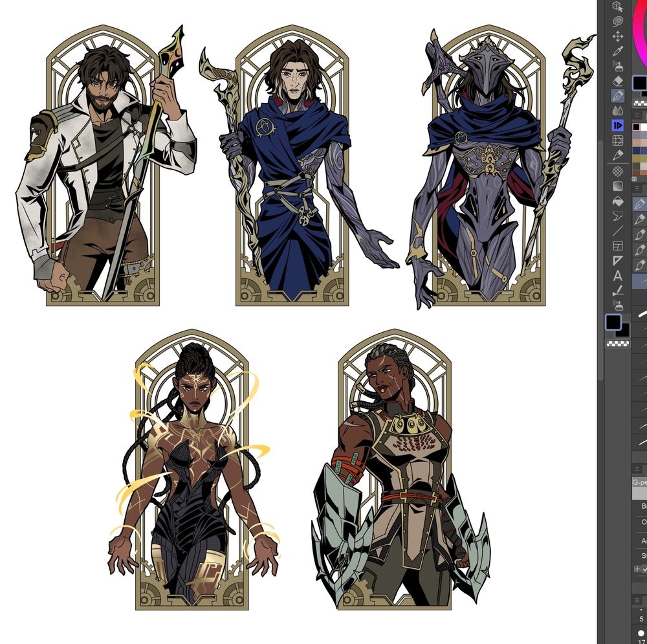Viewport: 647px width, 644px height.
Task: Switch to the Eraser tool
Action: click(x=617, y=81)
